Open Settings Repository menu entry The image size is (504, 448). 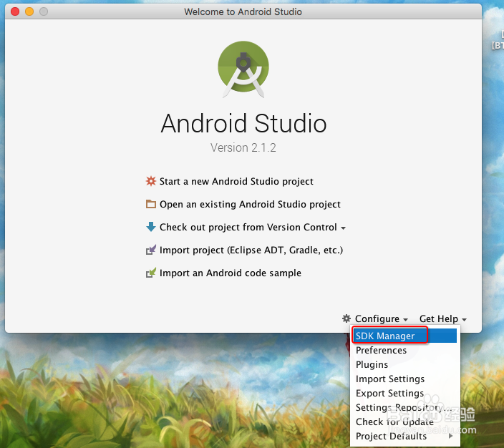(405, 407)
